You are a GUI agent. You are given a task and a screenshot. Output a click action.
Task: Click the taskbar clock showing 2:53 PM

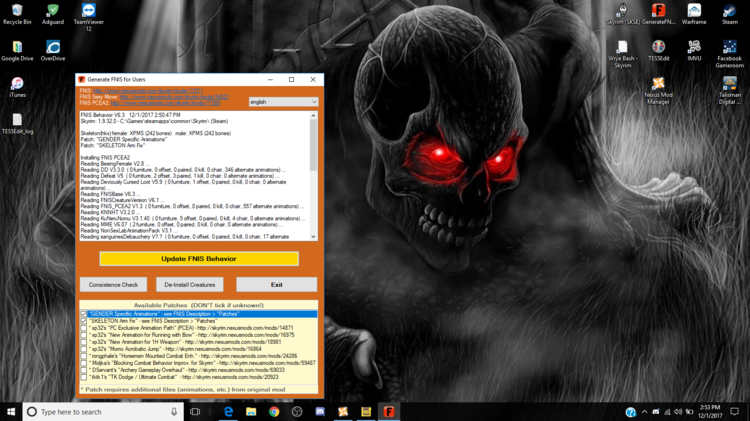click(x=710, y=411)
